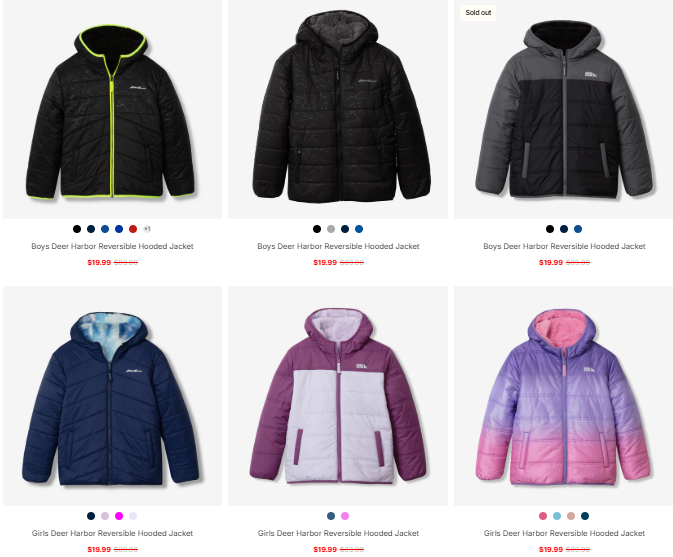This screenshot has width=673, height=557.
Task: Open the all-black sherpa-lined boys jacket image
Action: (338, 109)
